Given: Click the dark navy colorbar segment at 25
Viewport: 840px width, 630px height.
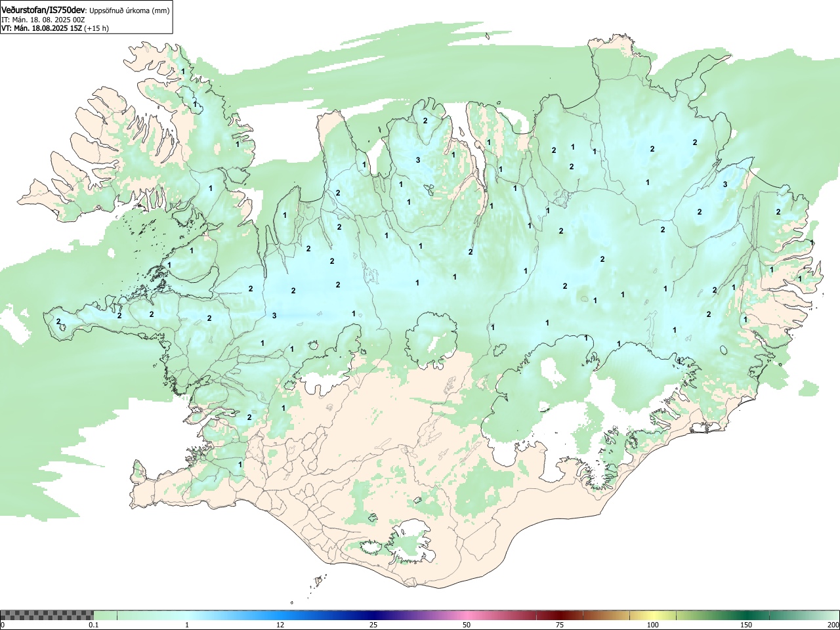Looking at the screenshot, I should (373, 615).
